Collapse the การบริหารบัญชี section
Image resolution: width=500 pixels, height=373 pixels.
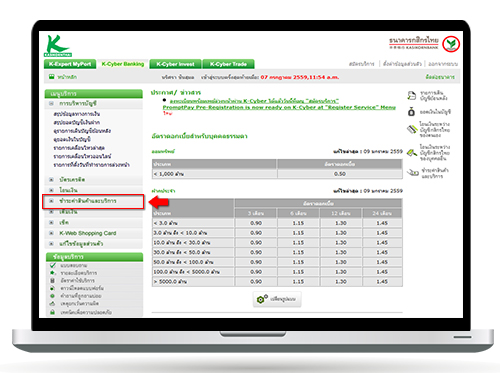click(x=51, y=104)
